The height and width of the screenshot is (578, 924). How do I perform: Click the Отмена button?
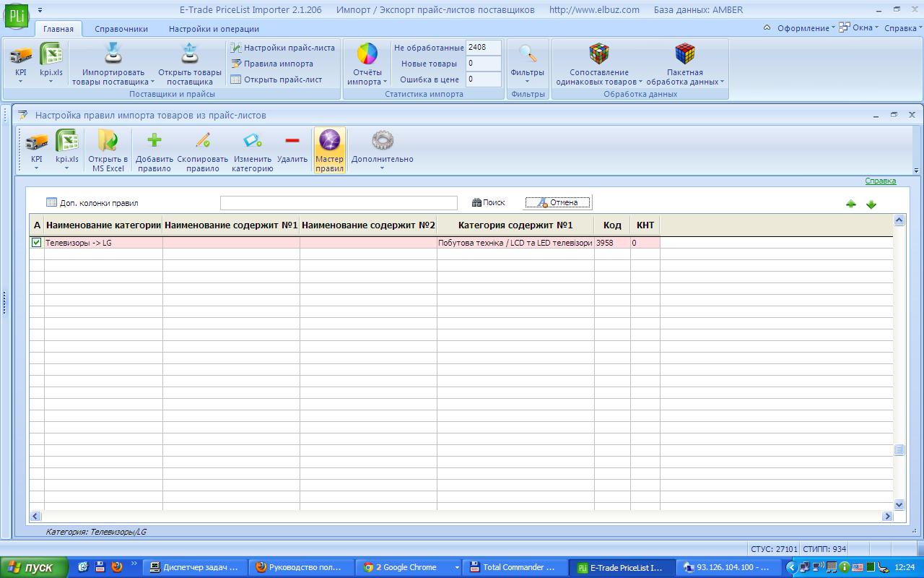558,203
